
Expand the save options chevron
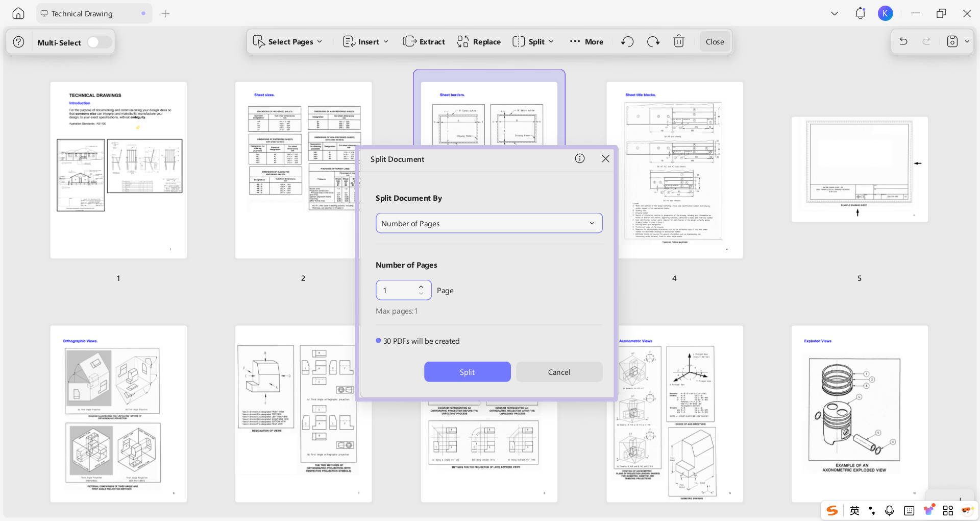[x=967, y=42]
